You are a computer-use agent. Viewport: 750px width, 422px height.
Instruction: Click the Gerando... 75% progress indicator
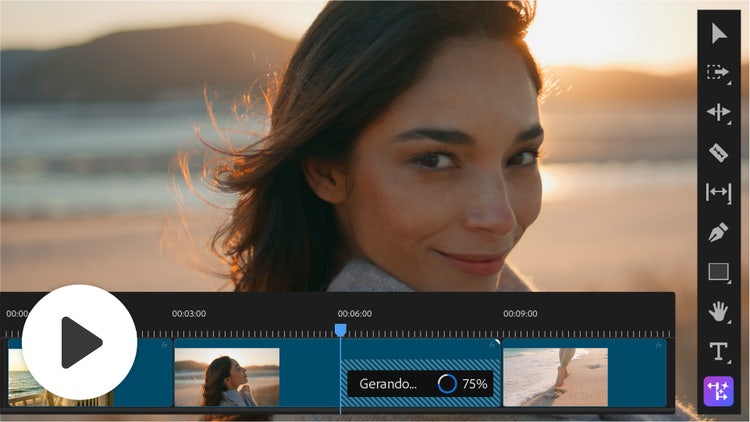tap(420, 384)
